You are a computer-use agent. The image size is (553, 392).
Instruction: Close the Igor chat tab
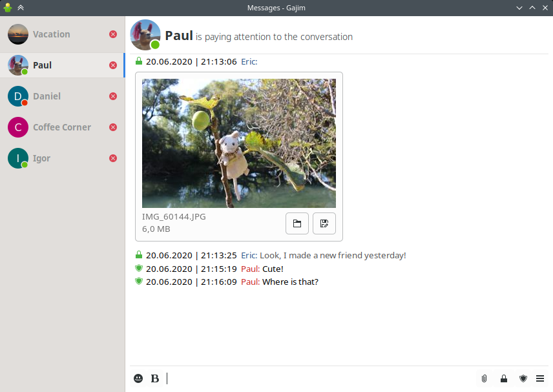[113, 158]
